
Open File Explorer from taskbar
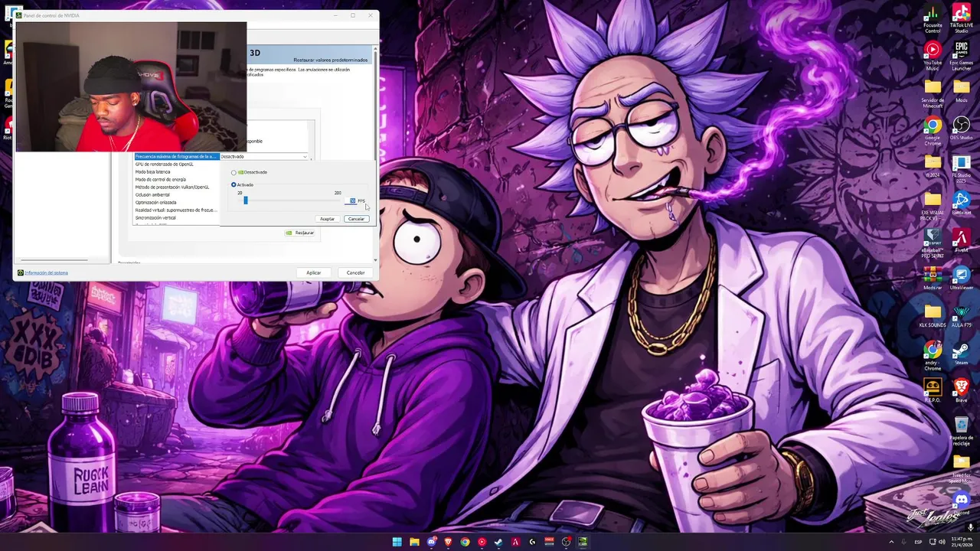[414, 542]
